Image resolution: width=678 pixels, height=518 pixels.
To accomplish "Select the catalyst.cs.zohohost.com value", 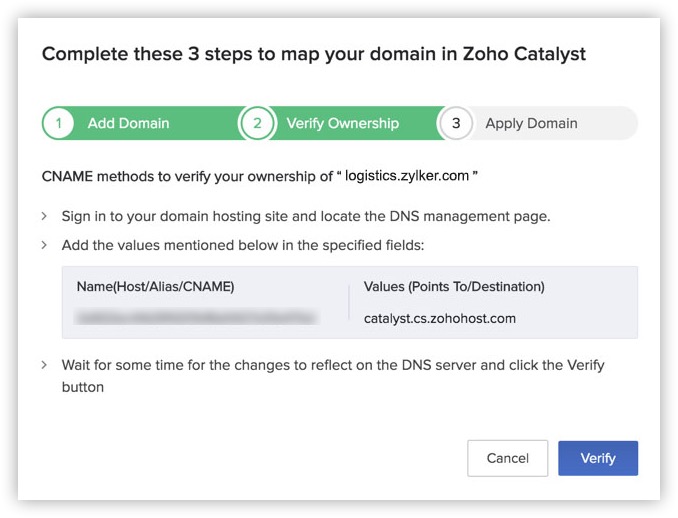I will click(440, 319).
